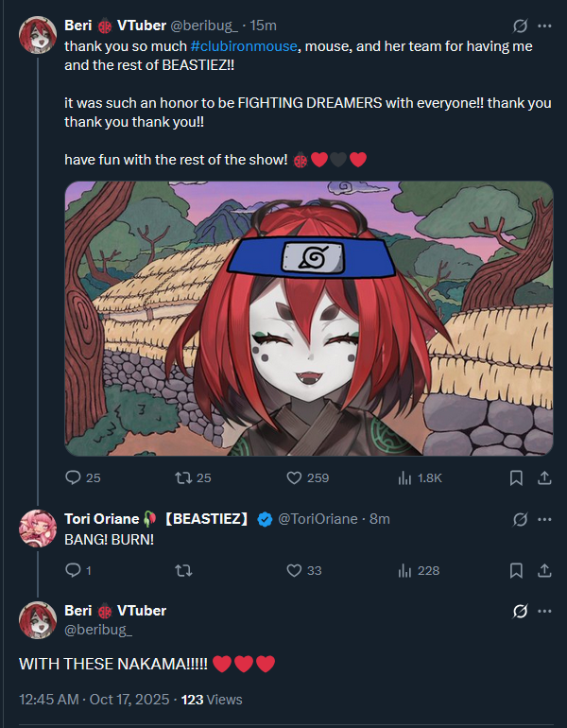567x728 pixels.
Task: Repost Tori Oriane's reply
Action: (x=183, y=570)
